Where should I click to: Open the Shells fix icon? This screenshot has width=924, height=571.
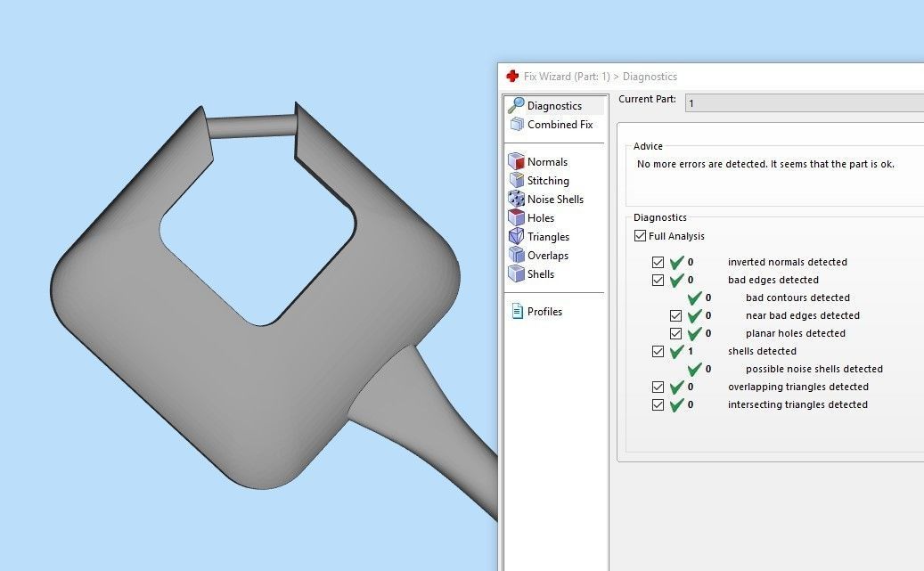click(x=516, y=274)
